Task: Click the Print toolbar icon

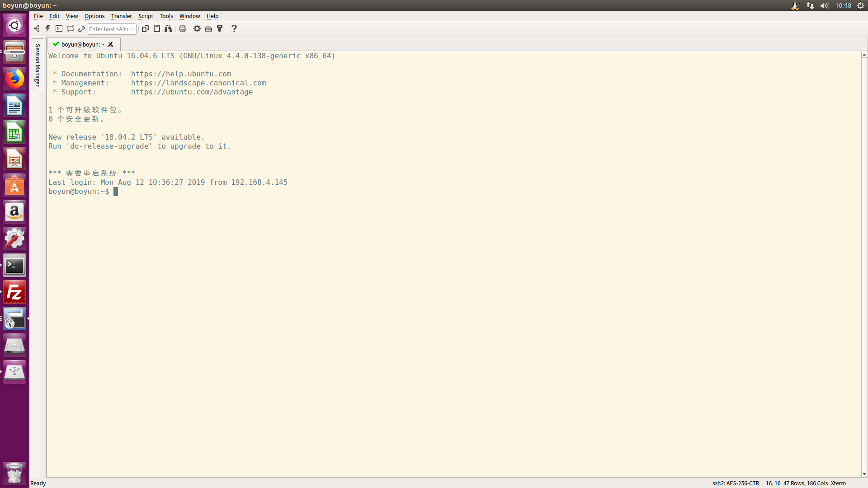Action: coord(183,28)
